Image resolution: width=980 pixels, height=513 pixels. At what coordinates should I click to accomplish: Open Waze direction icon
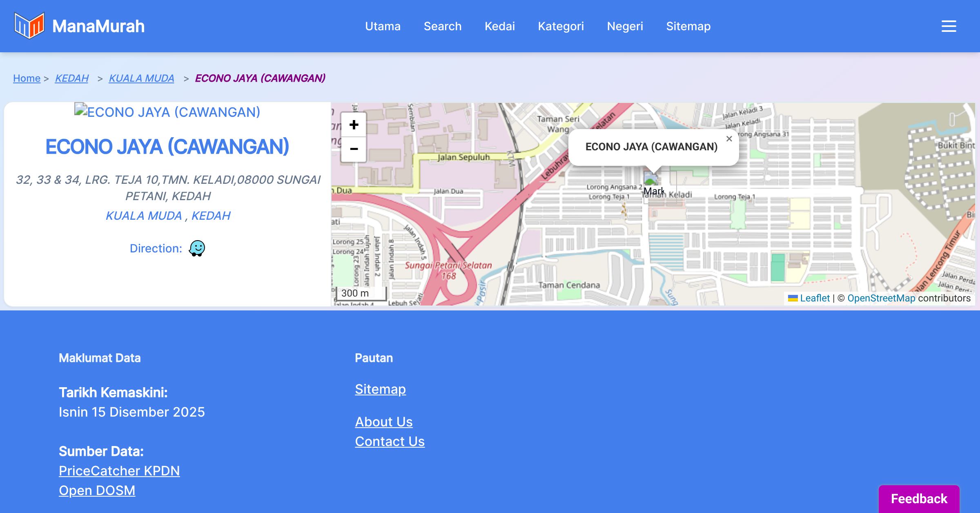pyautogui.click(x=197, y=248)
